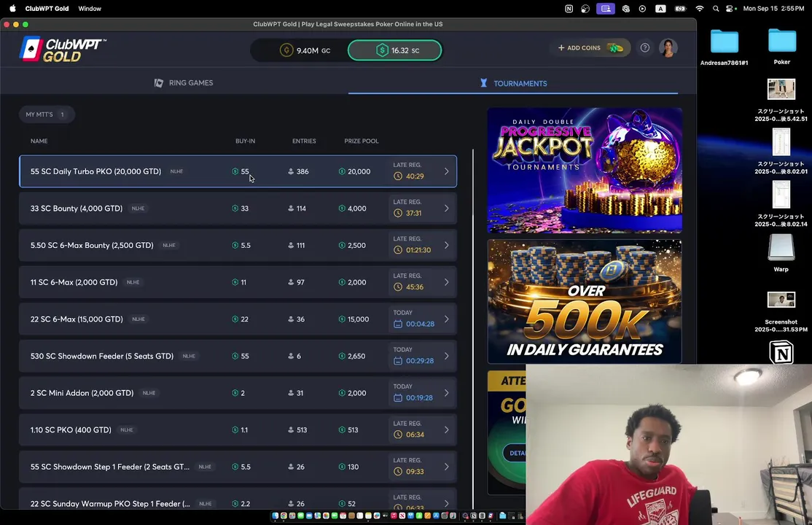The width and height of the screenshot is (812, 525).
Task: Select the 33 SC Bounty (4,000 GTD) name
Action: [x=77, y=209]
